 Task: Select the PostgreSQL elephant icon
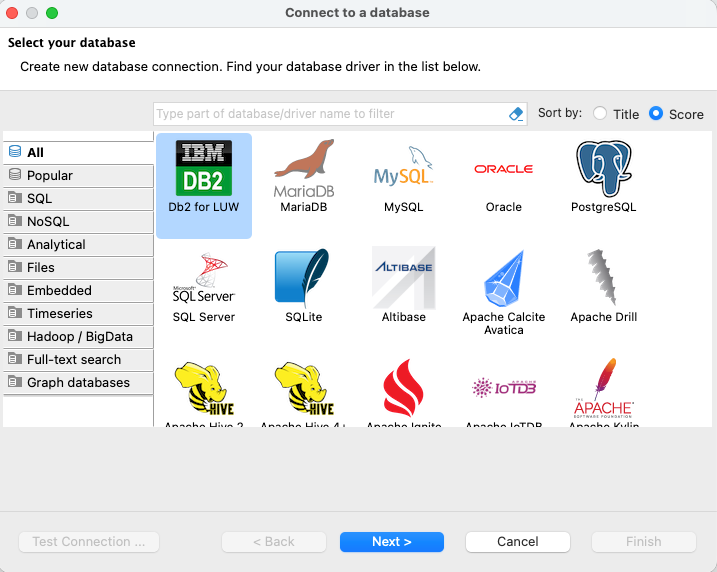[604, 168]
